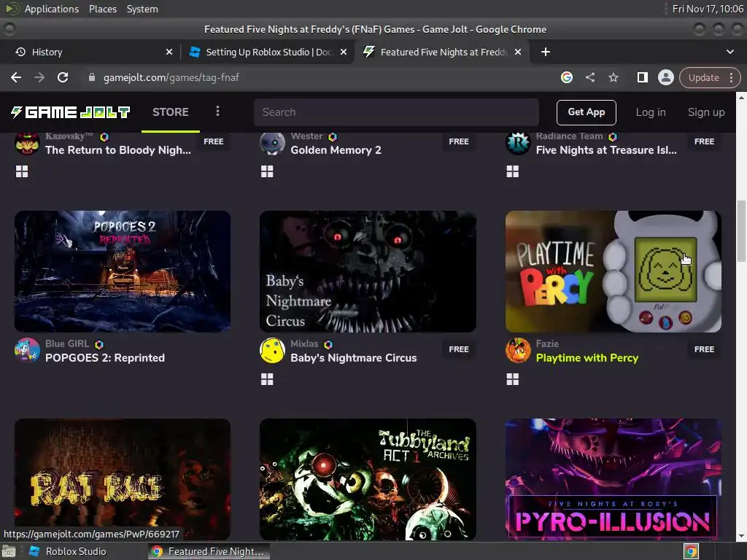Click the Get App button

point(586,112)
